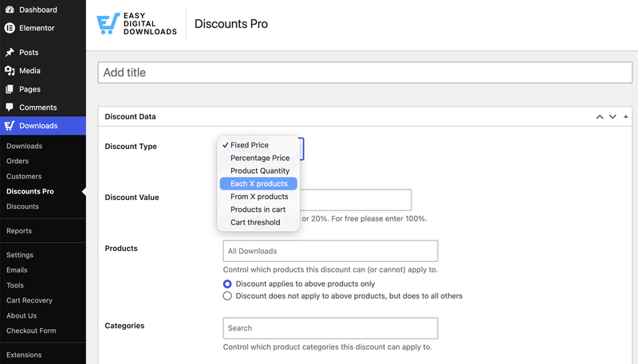
Task: Open Reports submenu item
Action: [19, 231]
